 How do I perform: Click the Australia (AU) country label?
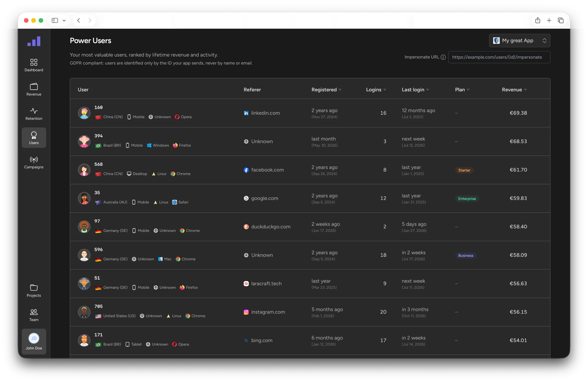pyautogui.click(x=115, y=202)
